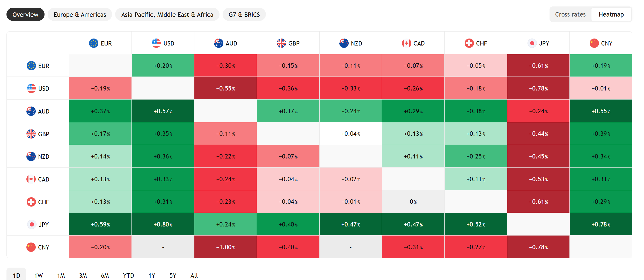
Task: Choose the YTD time period
Action: 128,275
